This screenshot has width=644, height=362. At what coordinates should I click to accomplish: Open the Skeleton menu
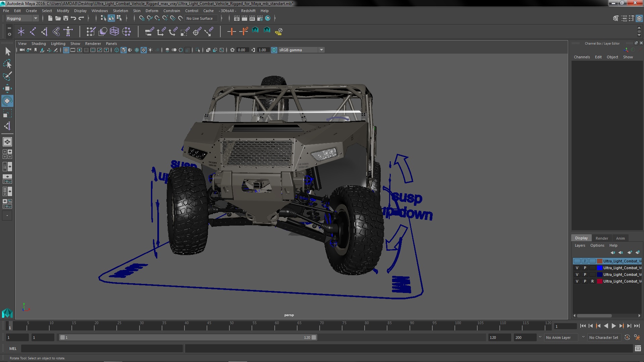pyautogui.click(x=120, y=11)
